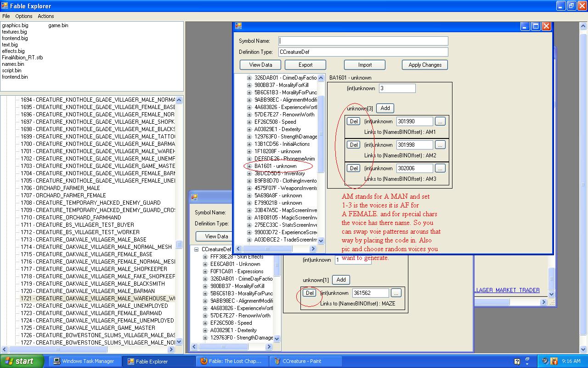Expand the EF26C508 - Speed node in top tree
Viewport: 588px width, 368px height.
coord(249,122)
